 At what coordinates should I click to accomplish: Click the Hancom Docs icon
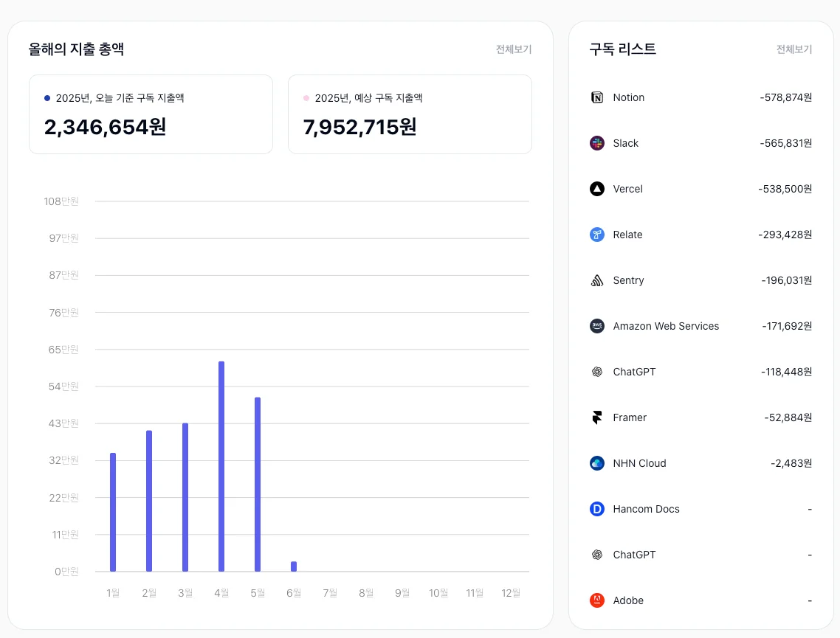tap(597, 509)
